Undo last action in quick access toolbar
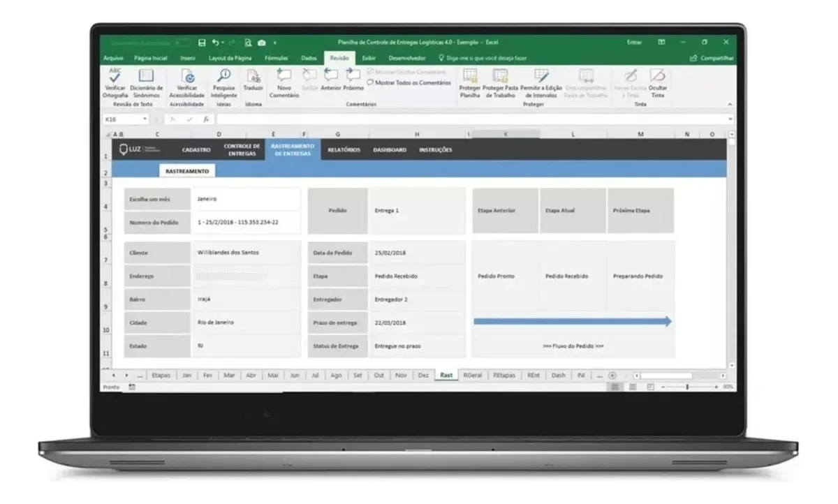 [x=215, y=43]
